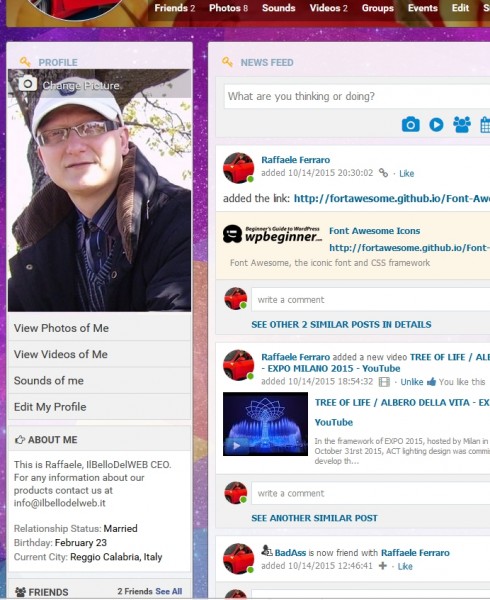Click Change Picture on profile photo
The height and width of the screenshot is (600, 490).
click(x=81, y=85)
